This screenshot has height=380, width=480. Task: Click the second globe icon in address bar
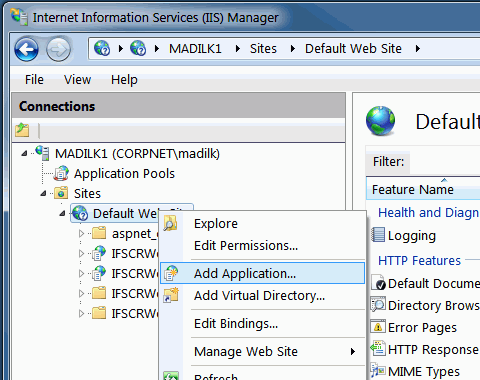pos(138,49)
